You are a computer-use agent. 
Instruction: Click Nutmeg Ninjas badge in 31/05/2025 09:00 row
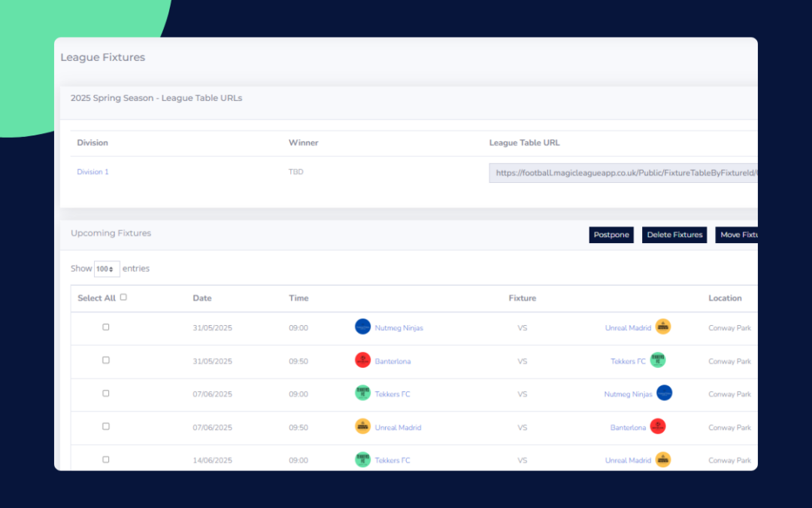point(362,327)
